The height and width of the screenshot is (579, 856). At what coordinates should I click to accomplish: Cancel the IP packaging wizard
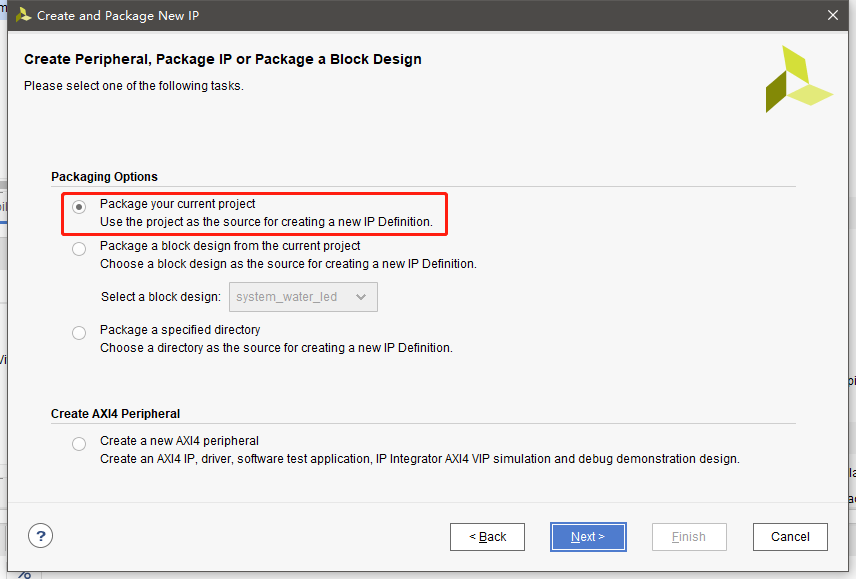[x=790, y=537]
